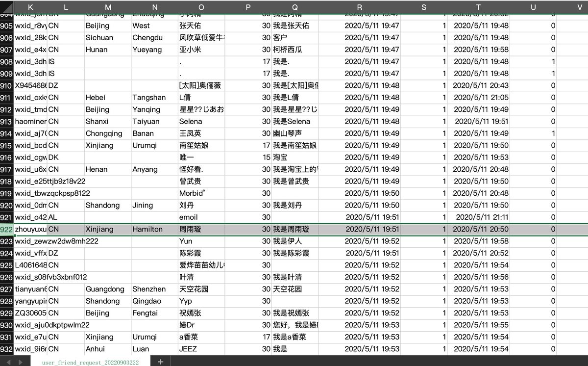Image resolution: width=588 pixels, height=366 pixels.
Task: Click cell containing 'Fengtai'
Action: pos(155,313)
